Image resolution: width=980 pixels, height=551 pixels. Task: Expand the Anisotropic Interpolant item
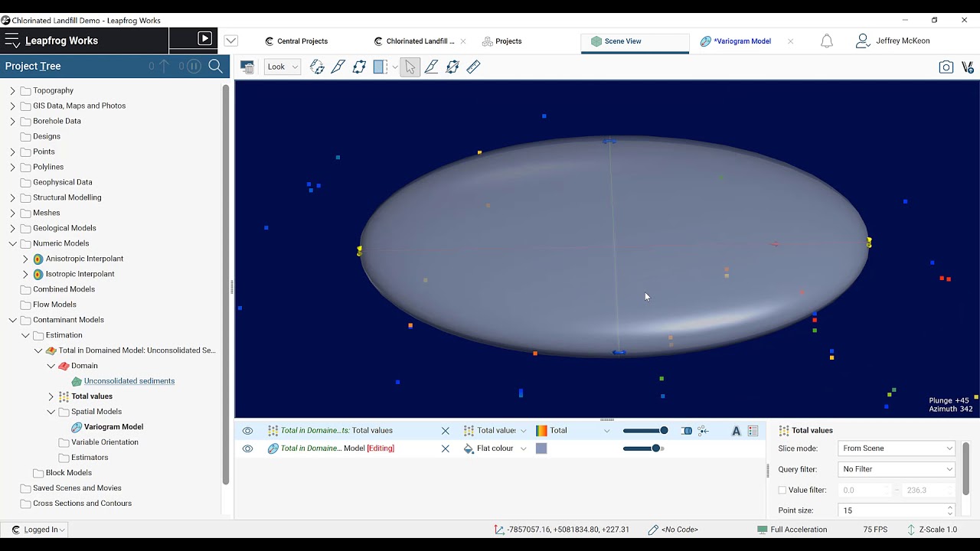[25, 259]
